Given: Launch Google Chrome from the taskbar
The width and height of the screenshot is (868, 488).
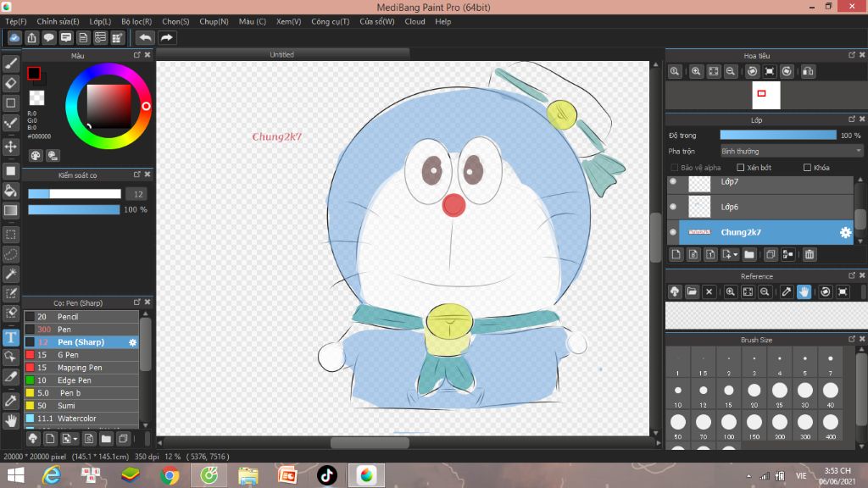Looking at the screenshot, I should (170, 475).
